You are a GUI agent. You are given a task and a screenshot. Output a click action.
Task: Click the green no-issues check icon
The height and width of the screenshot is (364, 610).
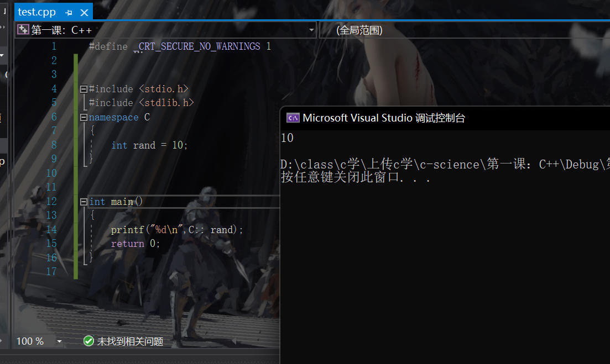pyautogui.click(x=88, y=341)
